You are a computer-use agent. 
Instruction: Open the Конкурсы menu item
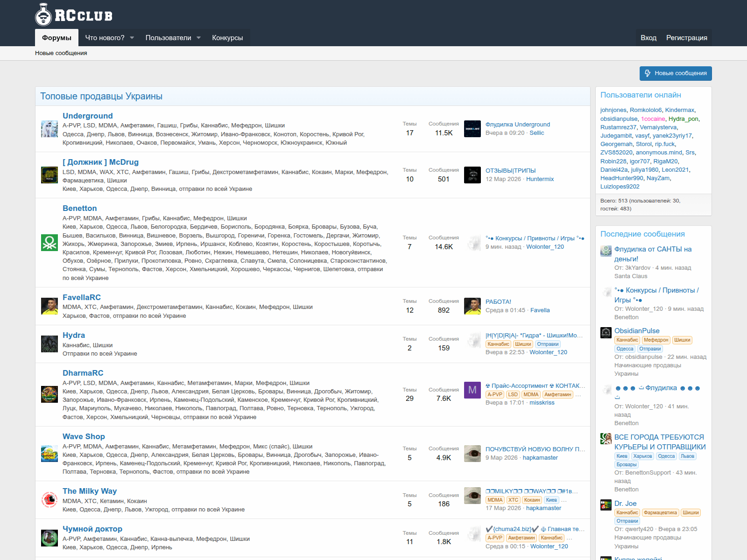[227, 37]
